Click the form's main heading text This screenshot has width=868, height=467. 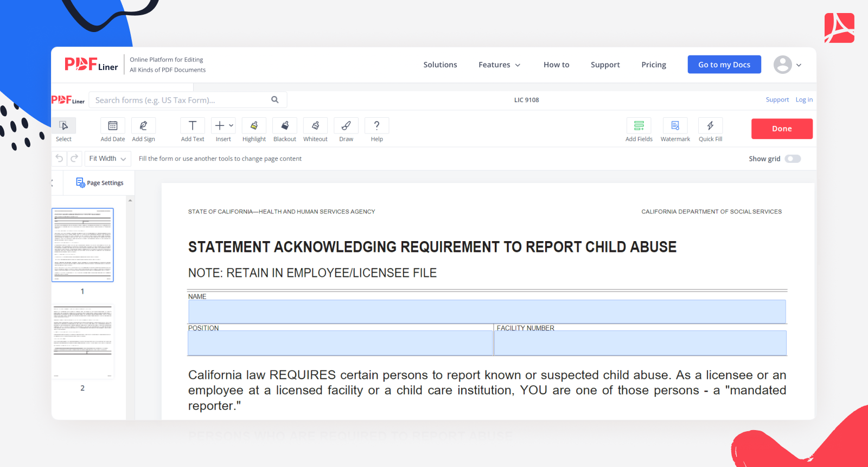coord(432,247)
